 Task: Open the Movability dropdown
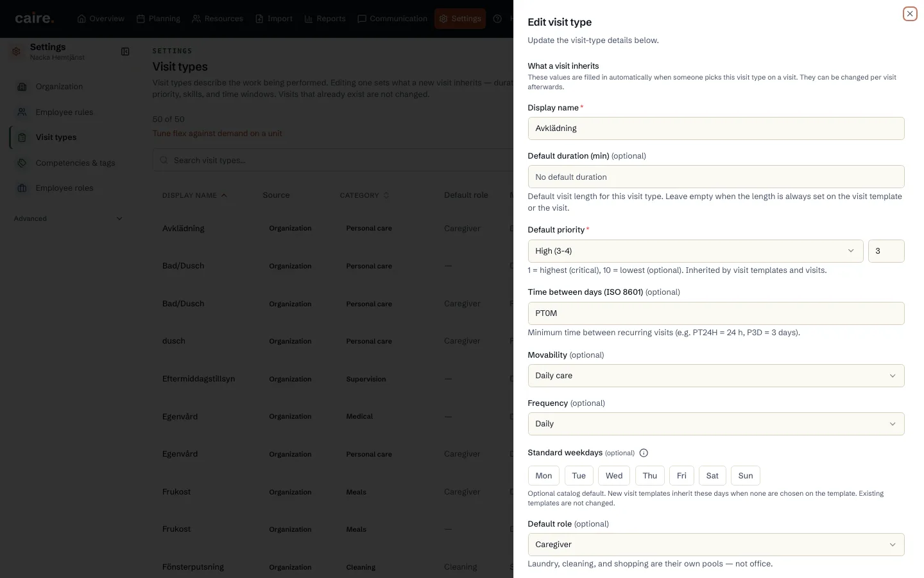point(716,376)
